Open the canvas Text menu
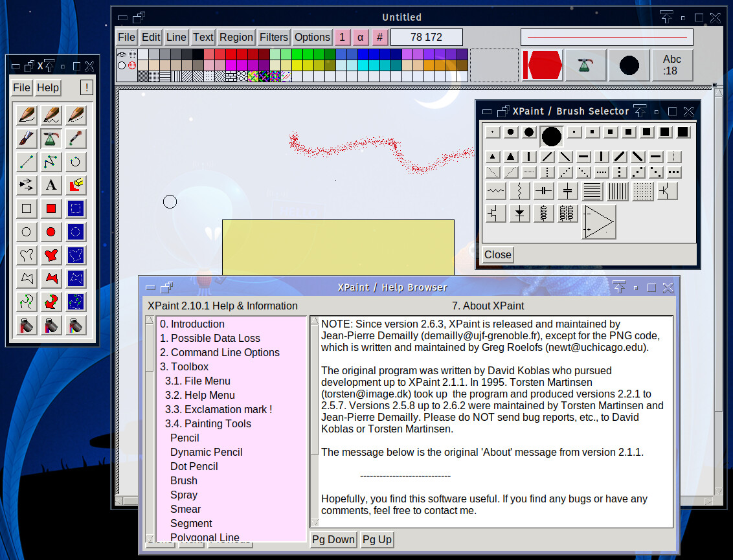Viewport: 733px width, 560px height. coord(203,38)
